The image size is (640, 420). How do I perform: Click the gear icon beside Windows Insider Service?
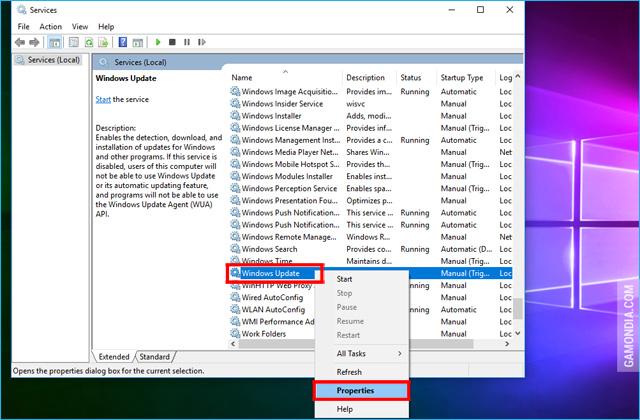tap(235, 103)
